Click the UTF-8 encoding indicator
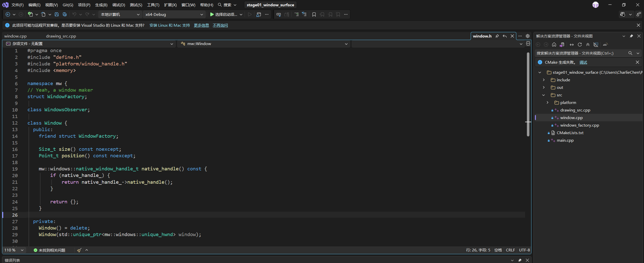 524,250
